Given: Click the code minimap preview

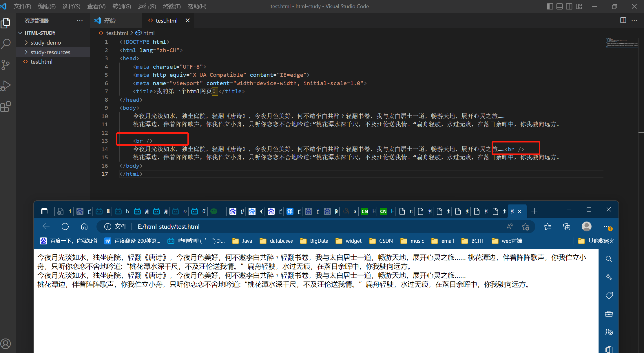Looking at the screenshot, I should click(621, 43).
